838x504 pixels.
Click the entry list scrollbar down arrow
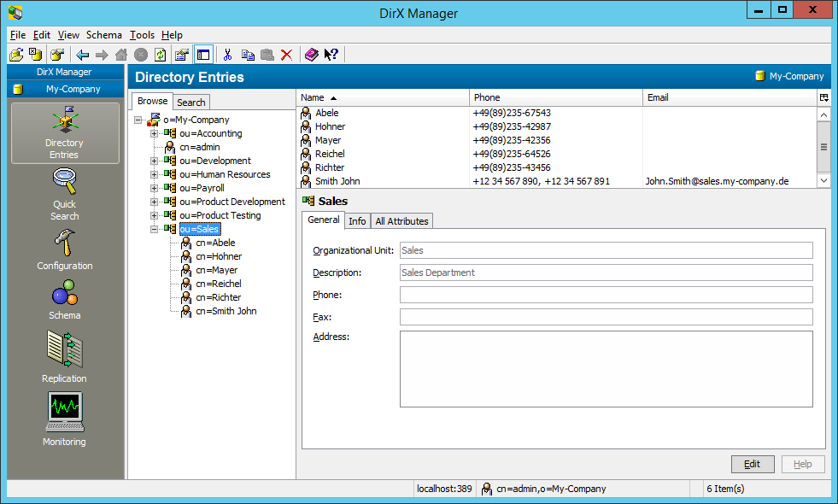[x=823, y=181]
